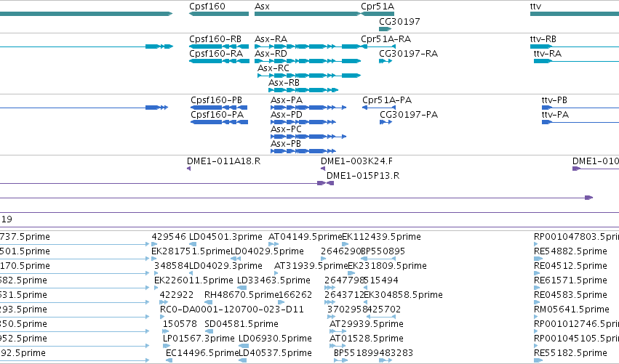Click the Asx-PD protein label
Screen dimensions: 619x364
pos(287,115)
